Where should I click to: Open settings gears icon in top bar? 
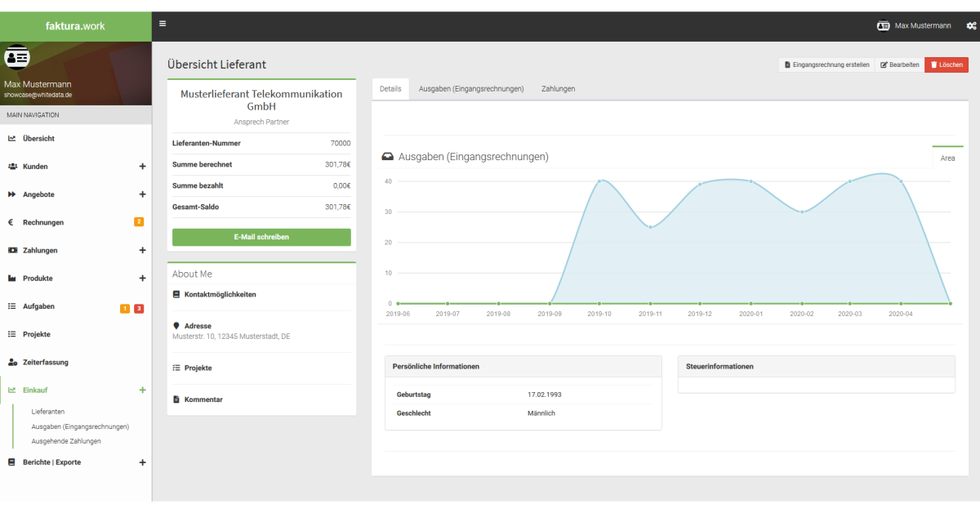point(971,26)
